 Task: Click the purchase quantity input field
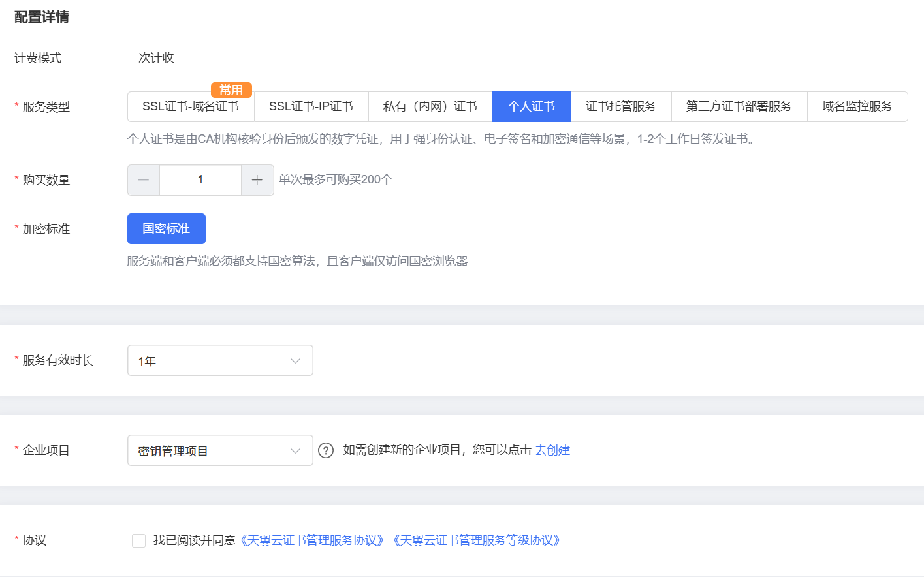click(x=200, y=180)
